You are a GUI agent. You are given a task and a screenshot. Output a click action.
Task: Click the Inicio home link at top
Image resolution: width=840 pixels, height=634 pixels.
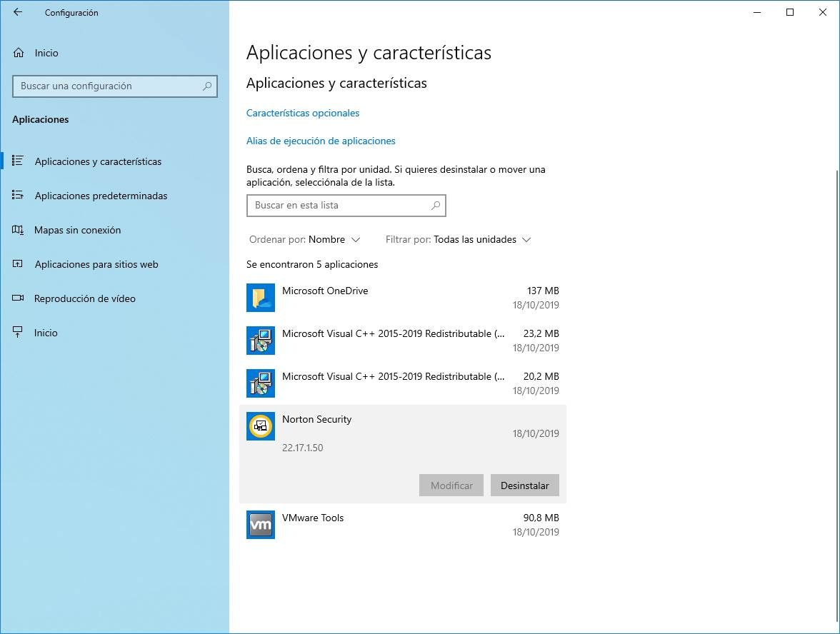click(114, 53)
